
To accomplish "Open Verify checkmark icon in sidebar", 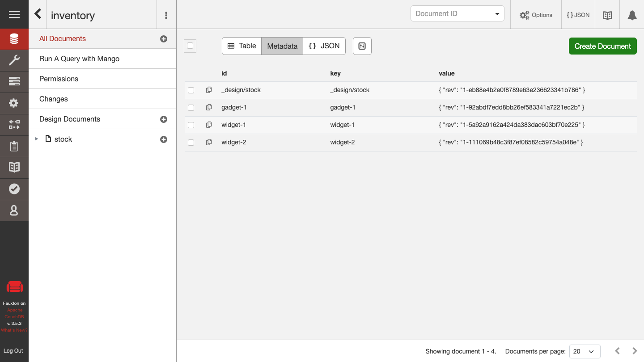I will click(x=14, y=189).
